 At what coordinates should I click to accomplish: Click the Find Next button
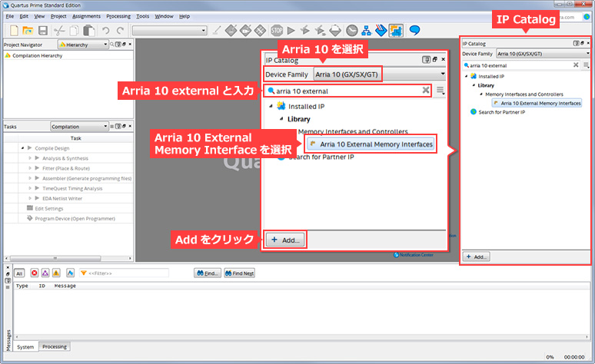click(x=239, y=273)
